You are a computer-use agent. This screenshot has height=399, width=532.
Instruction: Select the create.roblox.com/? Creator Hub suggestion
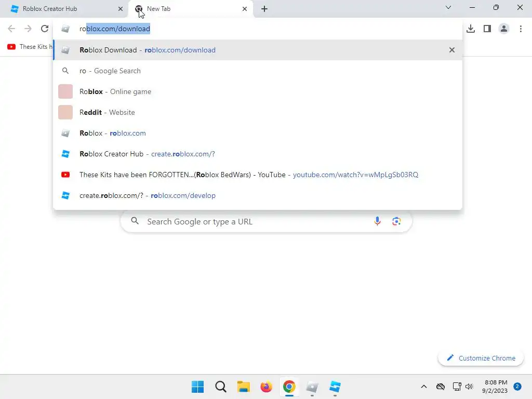(258, 154)
